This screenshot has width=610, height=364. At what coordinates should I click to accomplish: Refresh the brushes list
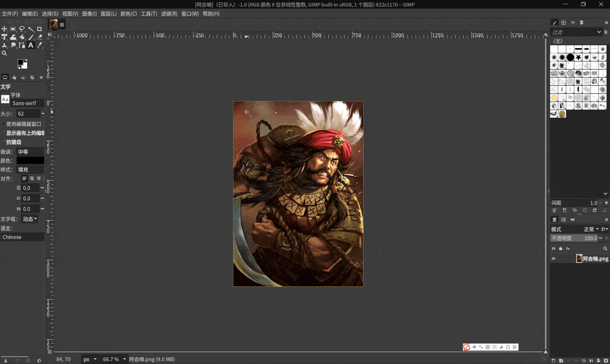(595, 210)
